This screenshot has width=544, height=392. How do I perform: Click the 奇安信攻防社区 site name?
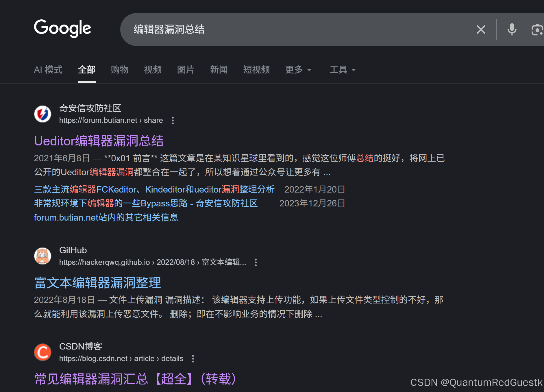point(90,108)
